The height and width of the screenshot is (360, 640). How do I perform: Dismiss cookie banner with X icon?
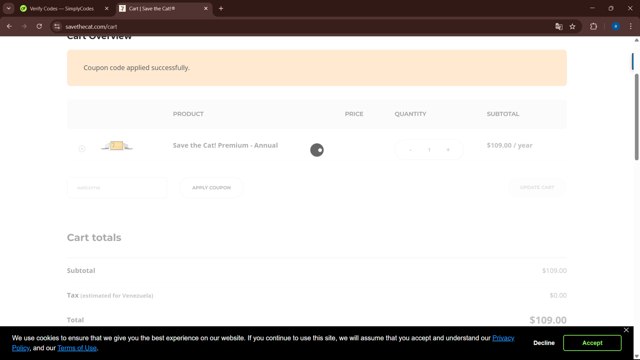click(626, 330)
